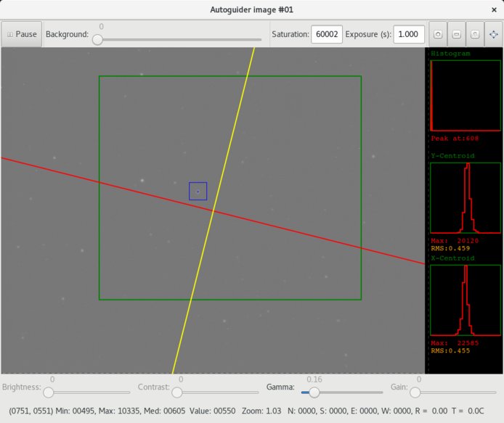Click the 'Brightness:' label
504x423 pixels.
click(x=22, y=387)
